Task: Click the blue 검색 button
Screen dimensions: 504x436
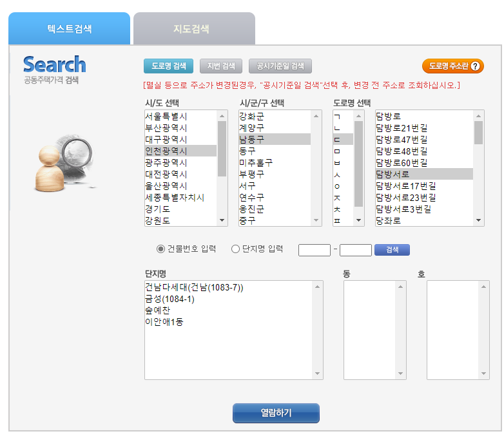Action: tap(392, 250)
